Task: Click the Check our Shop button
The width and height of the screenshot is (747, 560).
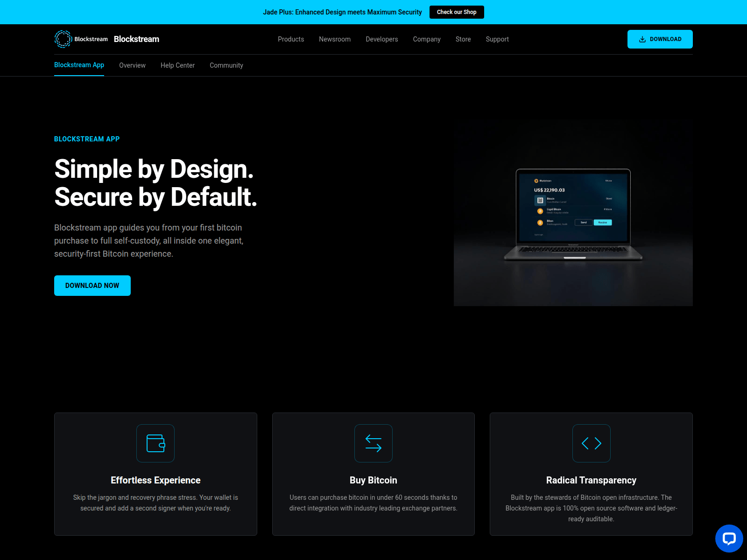Action: [x=456, y=12]
